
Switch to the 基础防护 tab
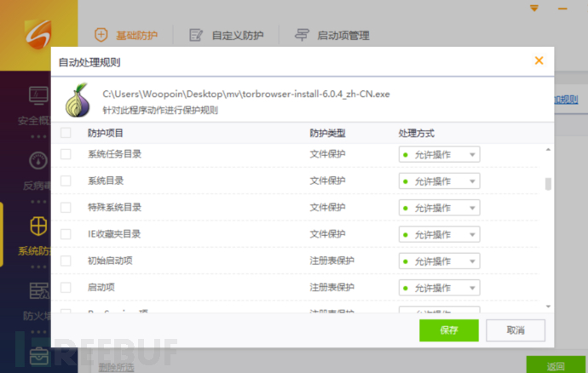[126, 35]
